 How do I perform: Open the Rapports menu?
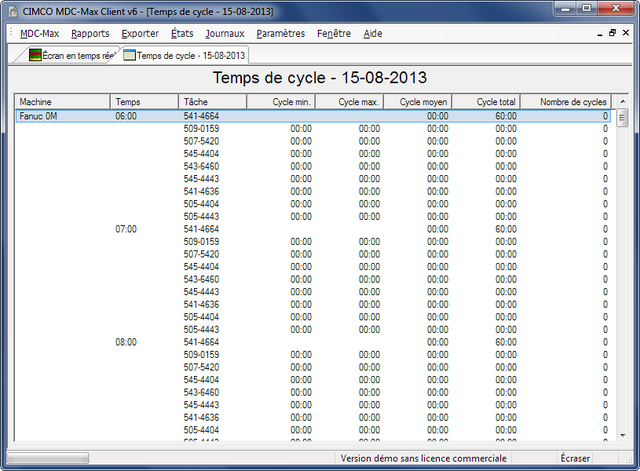point(90,33)
